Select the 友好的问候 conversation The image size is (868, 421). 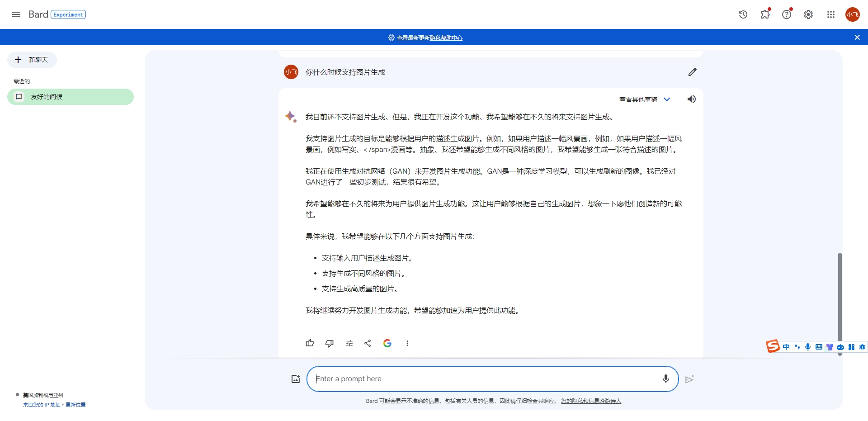(x=71, y=97)
